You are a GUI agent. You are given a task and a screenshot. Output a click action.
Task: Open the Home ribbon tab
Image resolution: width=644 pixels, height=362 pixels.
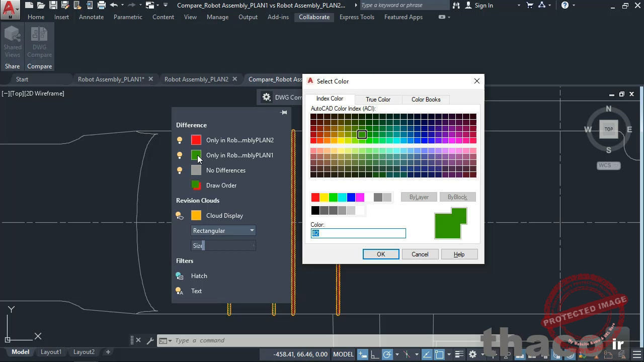[x=36, y=17]
